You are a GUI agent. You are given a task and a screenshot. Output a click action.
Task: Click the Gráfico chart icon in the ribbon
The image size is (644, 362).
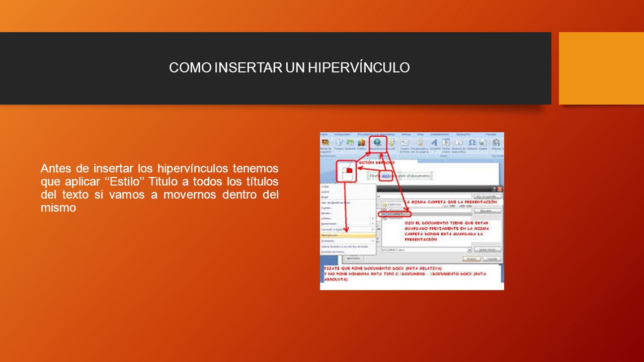pos(361,143)
